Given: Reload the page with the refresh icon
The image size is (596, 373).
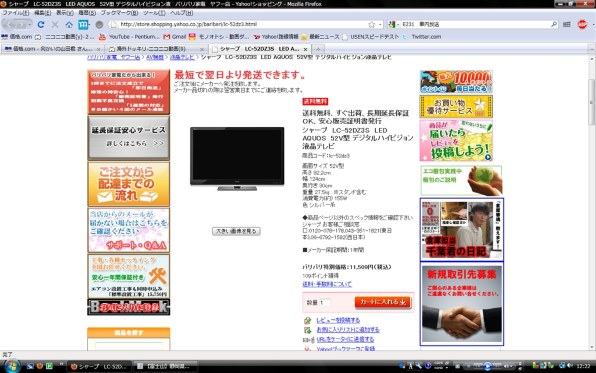Looking at the screenshot, I should point(41,25).
